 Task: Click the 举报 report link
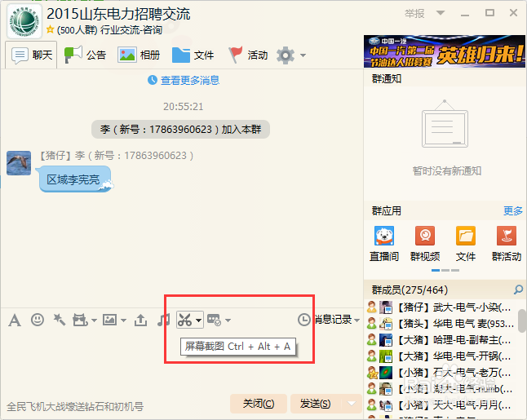coord(414,13)
